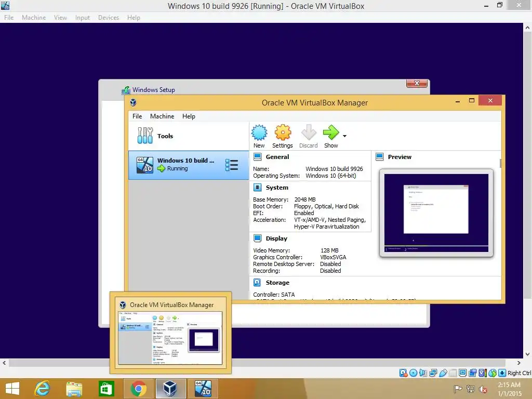Click the Preview section icon
The image size is (532, 399).
380,157
